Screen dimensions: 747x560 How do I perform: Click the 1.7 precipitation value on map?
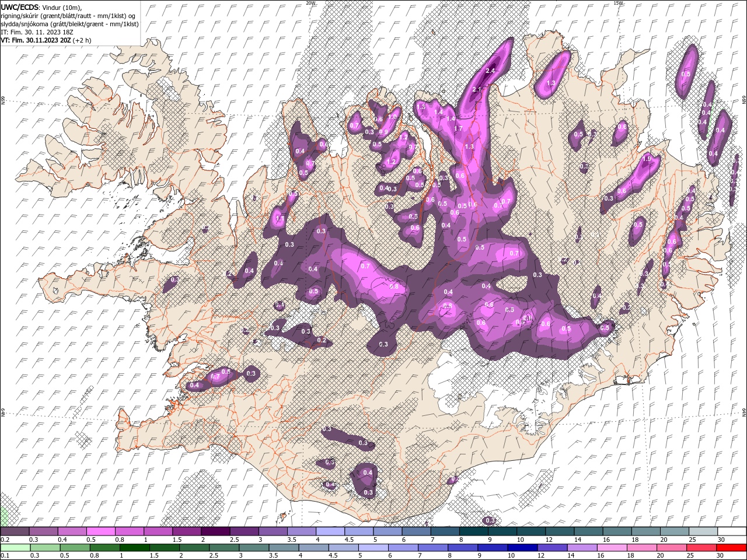pyautogui.click(x=458, y=128)
